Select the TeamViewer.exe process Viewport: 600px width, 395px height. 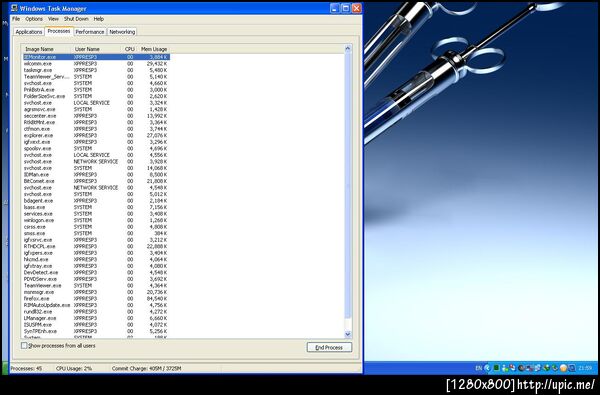(96, 285)
